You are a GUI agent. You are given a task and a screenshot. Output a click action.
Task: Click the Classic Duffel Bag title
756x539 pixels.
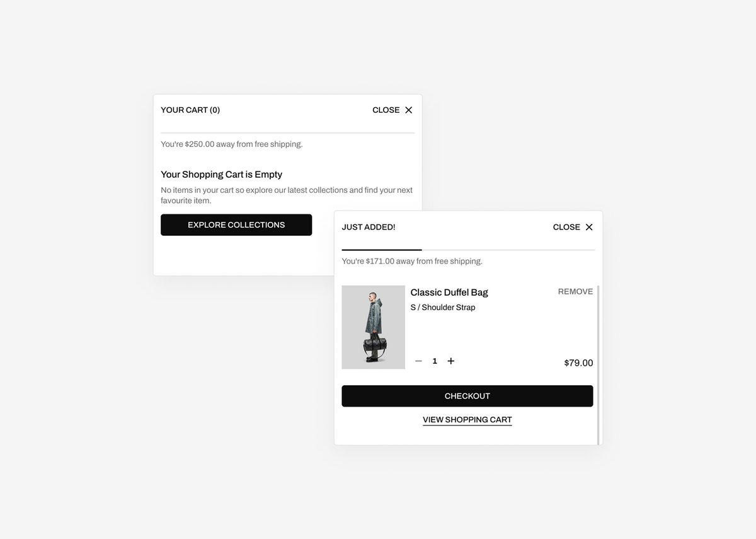click(x=449, y=293)
